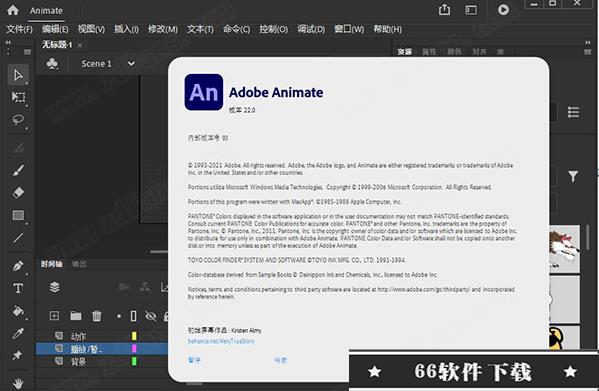This screenshot has width=599, height=391.
Task: Select the Selection arrow tool
Action: [18, 75]
